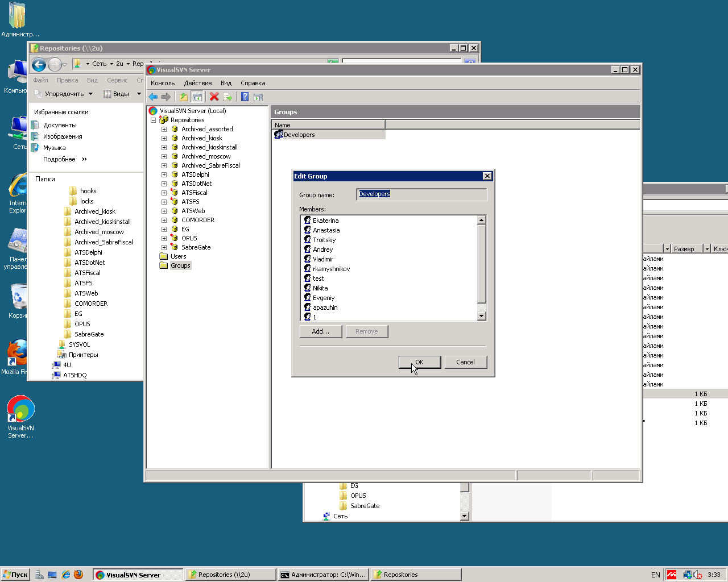Open the Виды dropdown arrow in Explorer
Viewport: 728px width, 582px height.
[139, 94]
